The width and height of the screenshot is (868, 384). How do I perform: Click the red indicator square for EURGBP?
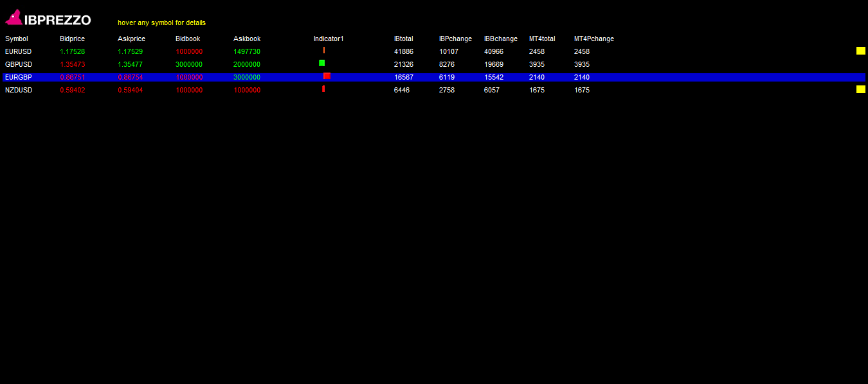tap(327, 76)
